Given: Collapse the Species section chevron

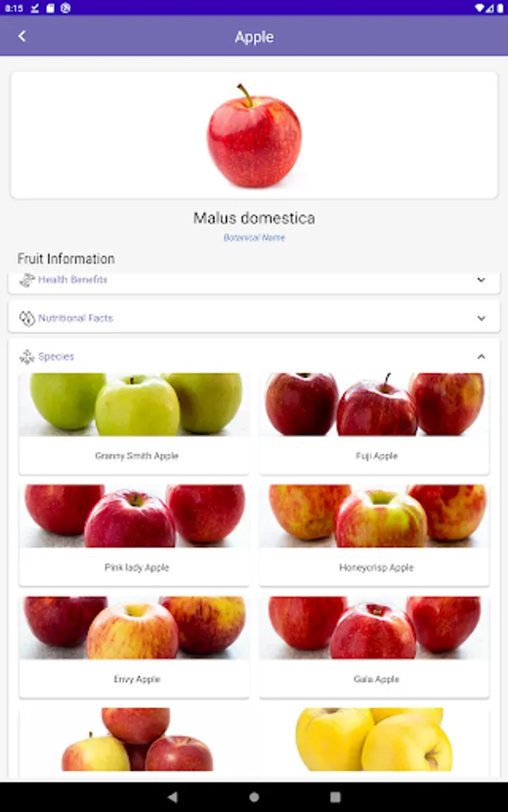Looking at the screenshot, I should pos(481,356).
